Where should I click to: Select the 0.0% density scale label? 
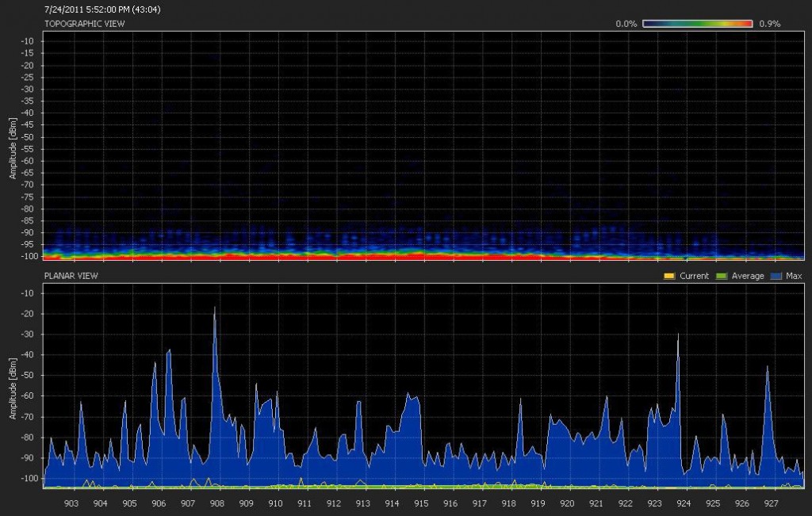coord(627,24)
